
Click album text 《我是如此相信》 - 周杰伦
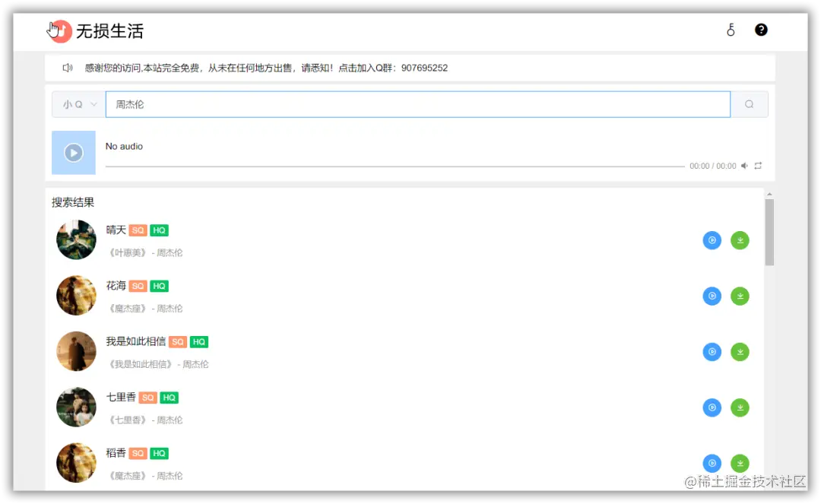pyautogui.click(x=157, y=364)
